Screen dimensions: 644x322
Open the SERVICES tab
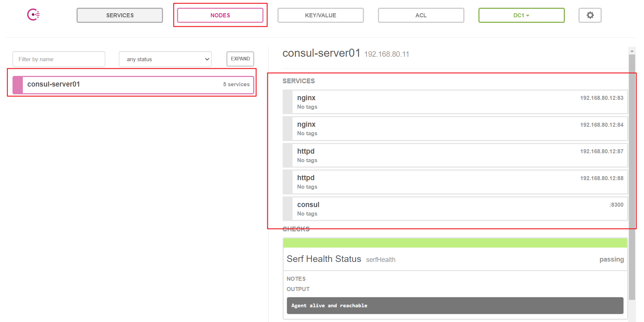120,15
